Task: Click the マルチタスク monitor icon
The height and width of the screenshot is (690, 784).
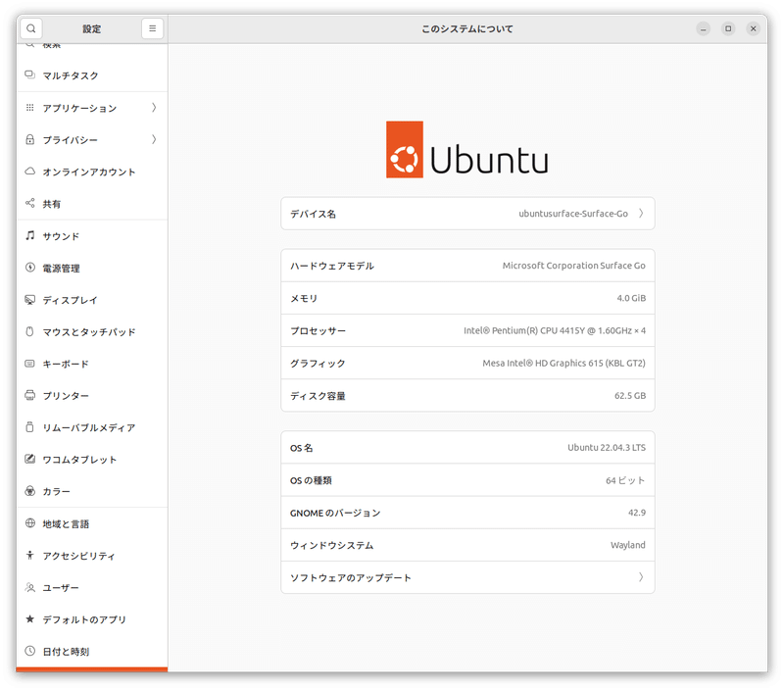Action: coord(30,75)
